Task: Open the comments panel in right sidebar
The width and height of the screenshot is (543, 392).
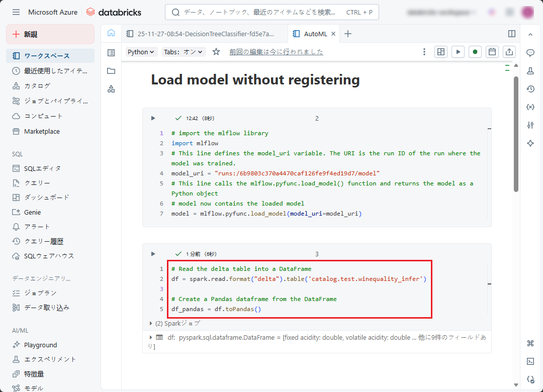Action: pyautogui.click(x=530, y=53)
